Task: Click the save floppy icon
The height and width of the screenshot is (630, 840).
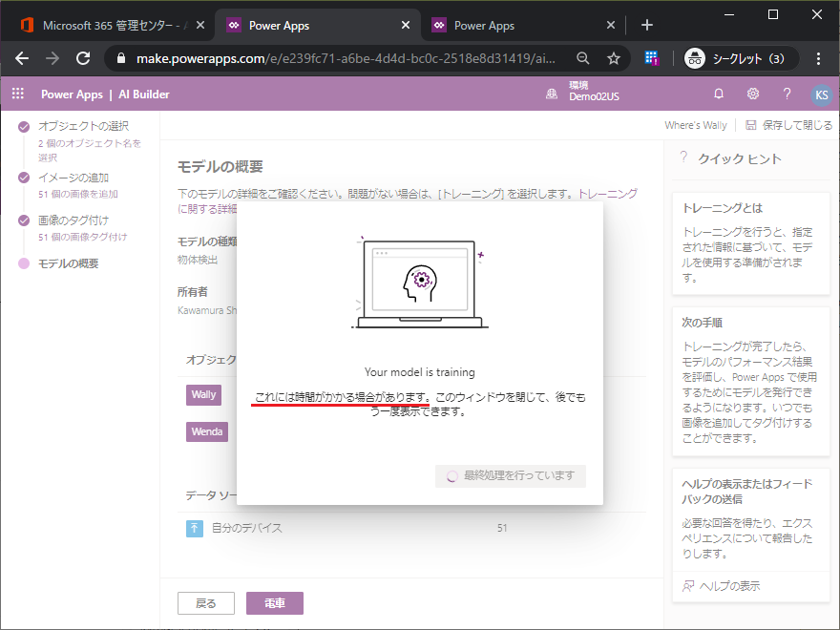Action: (x=751, y=125)
